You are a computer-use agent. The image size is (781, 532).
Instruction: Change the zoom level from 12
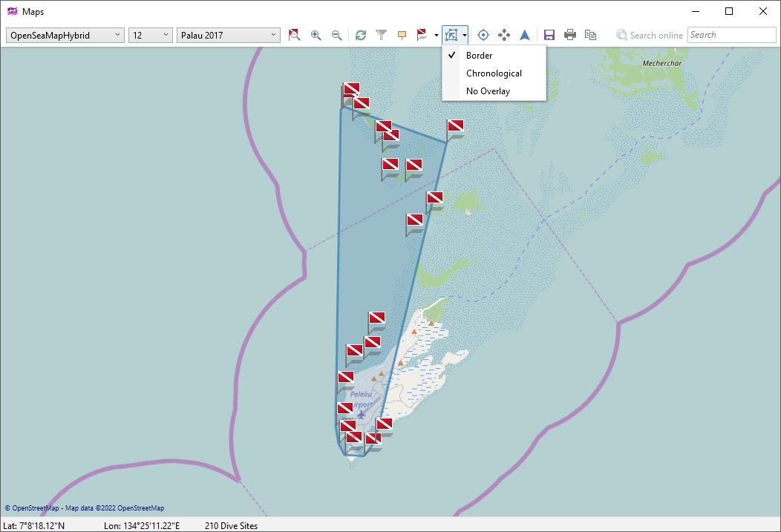[x=148, y=35]
